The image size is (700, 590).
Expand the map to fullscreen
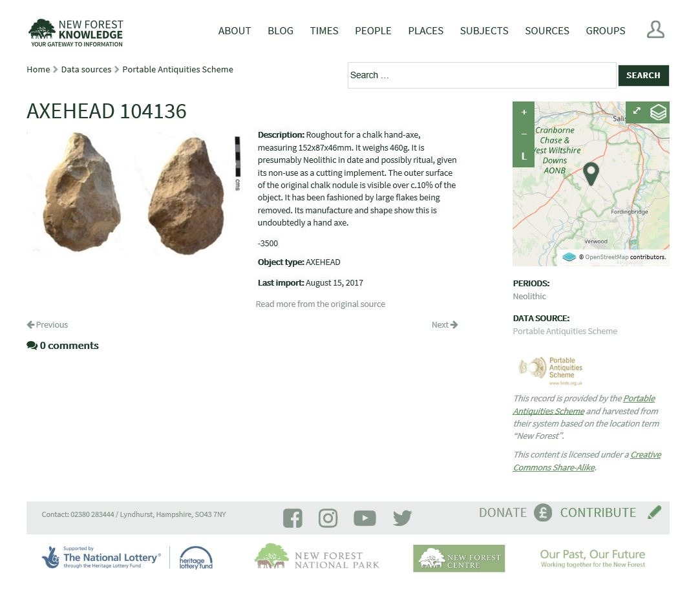click(637, 112)
